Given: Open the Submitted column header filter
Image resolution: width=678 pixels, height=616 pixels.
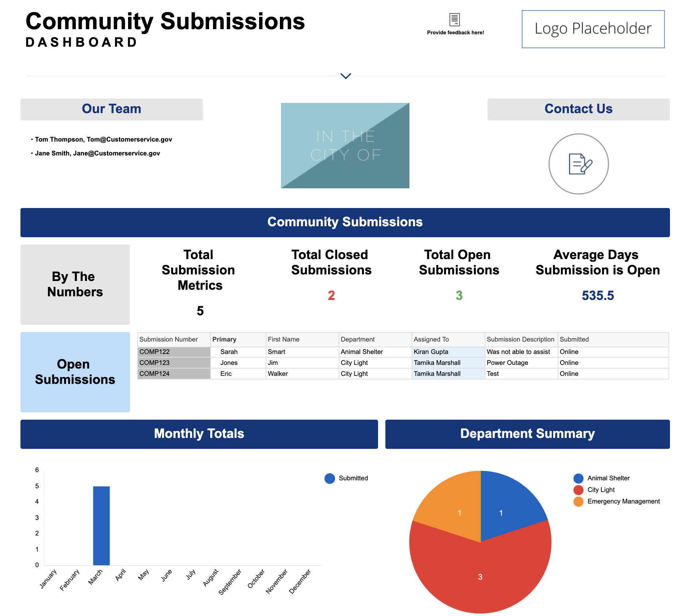Looking at the screenshot, I should 574,339.
